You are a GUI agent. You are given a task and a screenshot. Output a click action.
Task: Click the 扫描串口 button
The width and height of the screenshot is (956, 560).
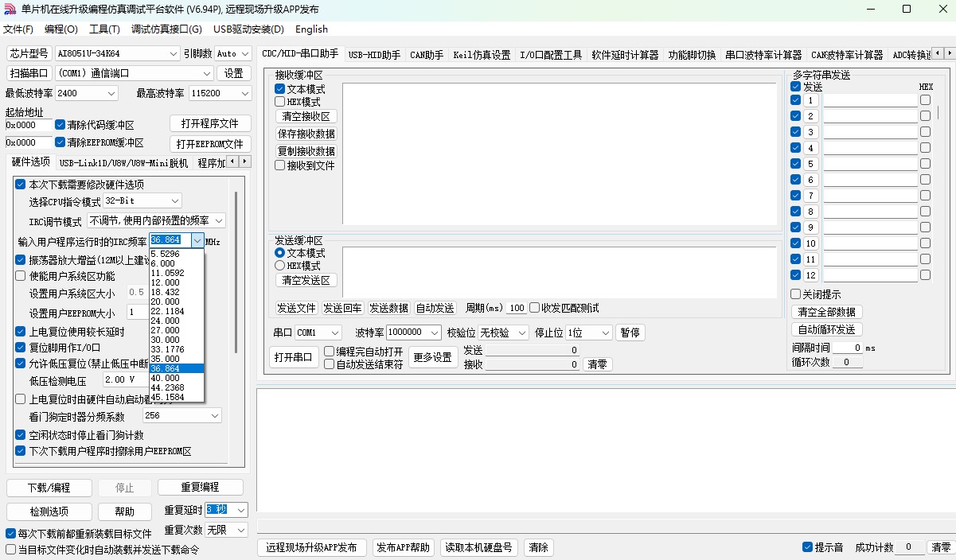click(x=29, y=73)
